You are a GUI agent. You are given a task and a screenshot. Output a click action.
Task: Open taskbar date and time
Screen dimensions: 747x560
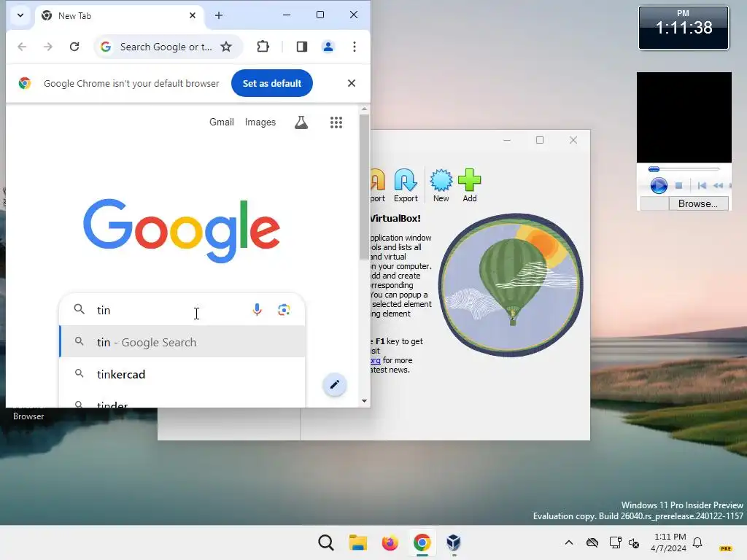pos(669,542)
